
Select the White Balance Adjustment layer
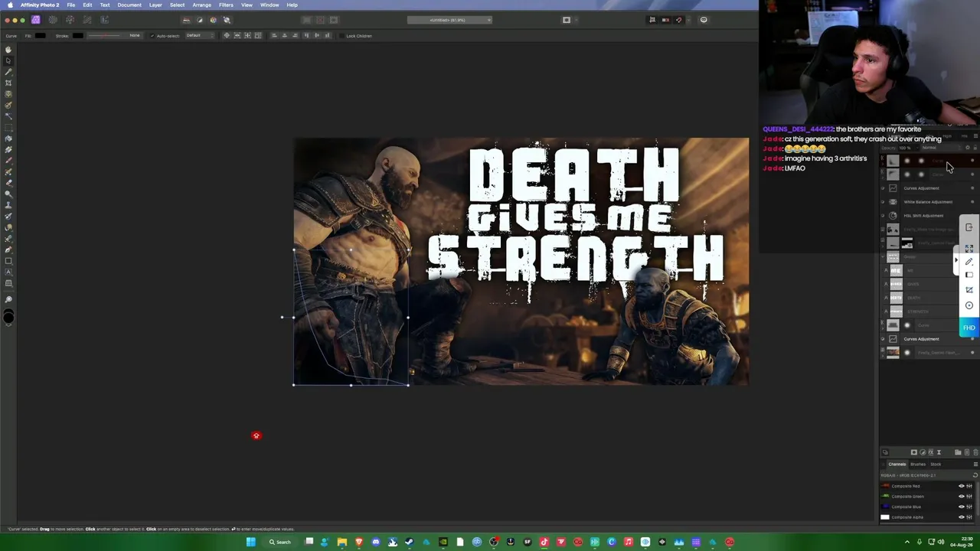pyautogui.click(x=928, y=202)
